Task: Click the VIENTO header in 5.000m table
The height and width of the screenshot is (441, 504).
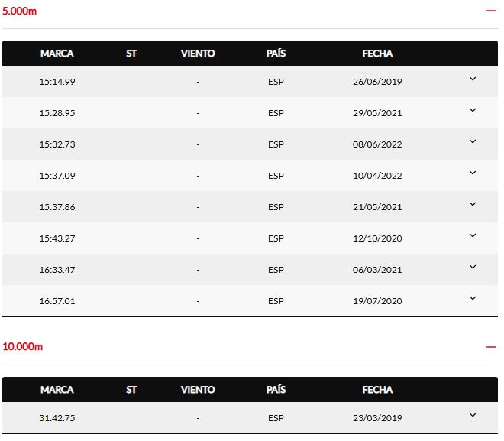Action: point(198,54)
